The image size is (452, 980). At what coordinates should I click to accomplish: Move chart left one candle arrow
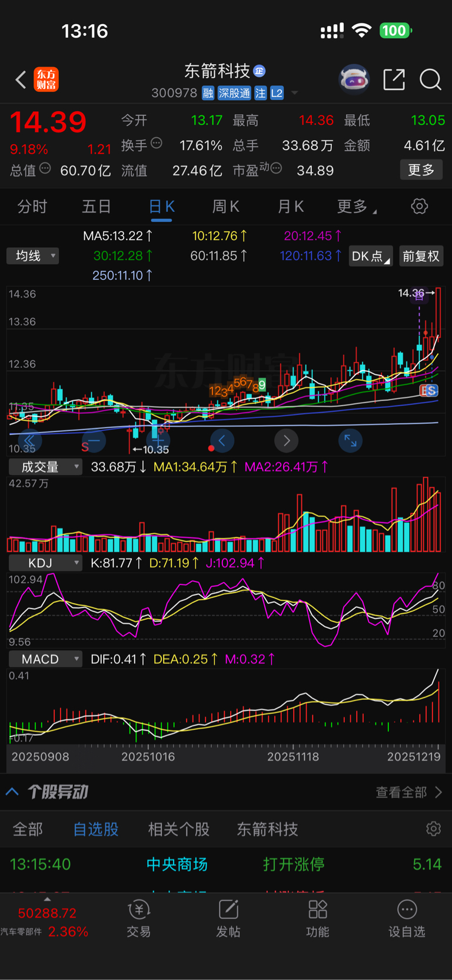click(222, 440)
